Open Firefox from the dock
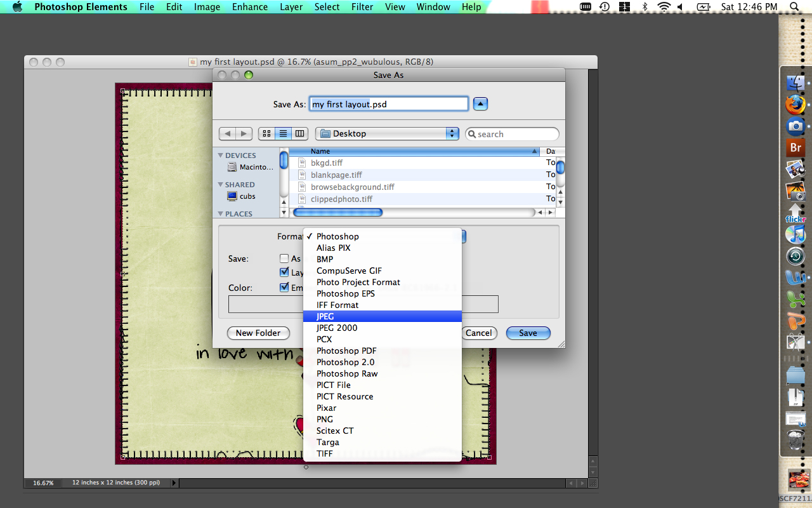The width and height of the screenshot is (812, 508). (795, 104)
